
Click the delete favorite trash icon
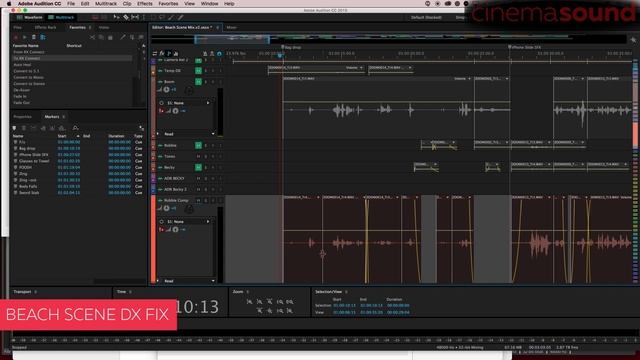click(x=34, y=37)
